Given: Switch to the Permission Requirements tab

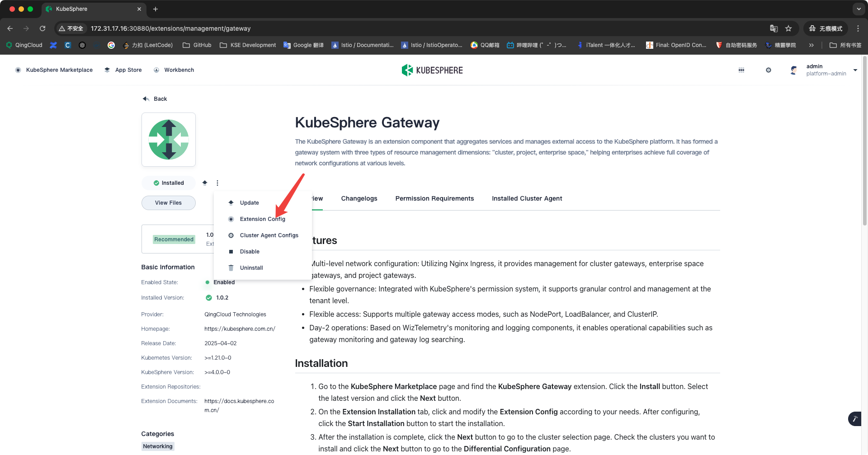Looking at the screenshot, I should tap(434, 198).
